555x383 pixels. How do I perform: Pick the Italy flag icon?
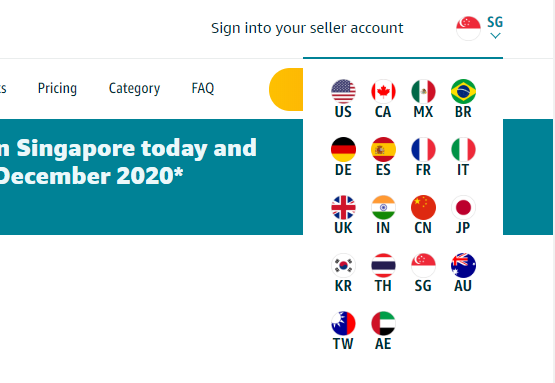coord(463,149)
